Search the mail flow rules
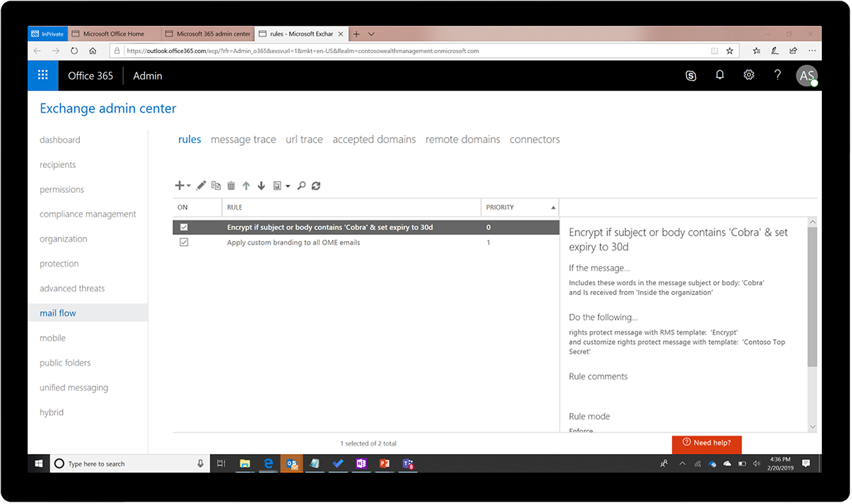 (x=301, y=185)
